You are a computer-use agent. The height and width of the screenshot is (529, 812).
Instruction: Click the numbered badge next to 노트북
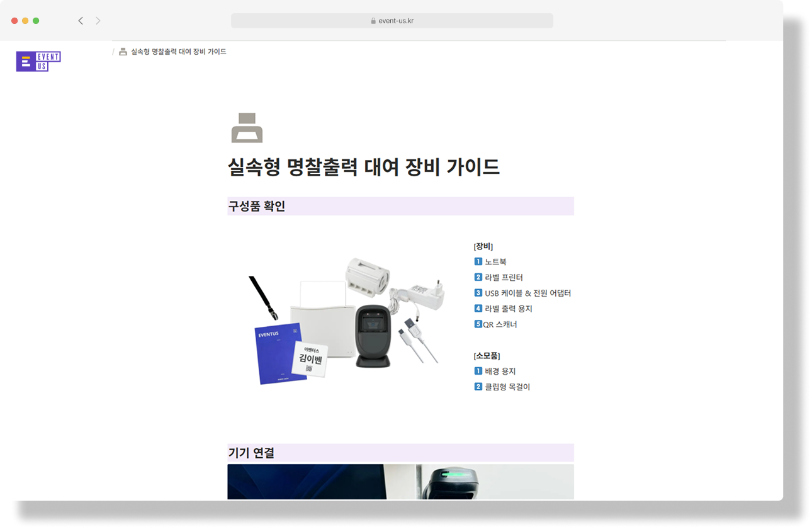coord(478,261)
